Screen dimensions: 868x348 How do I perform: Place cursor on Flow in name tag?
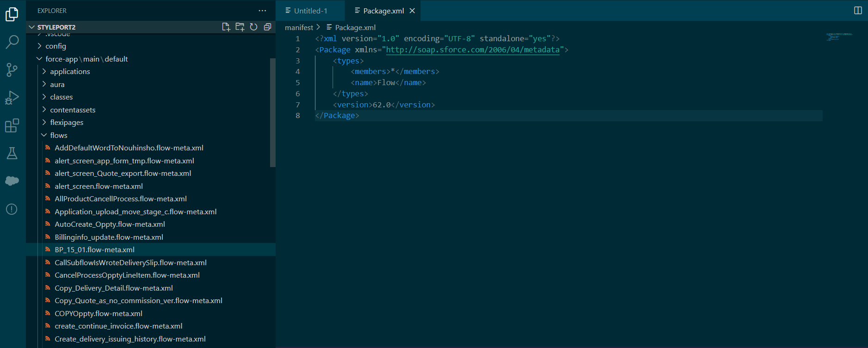[x=386, y=83]
